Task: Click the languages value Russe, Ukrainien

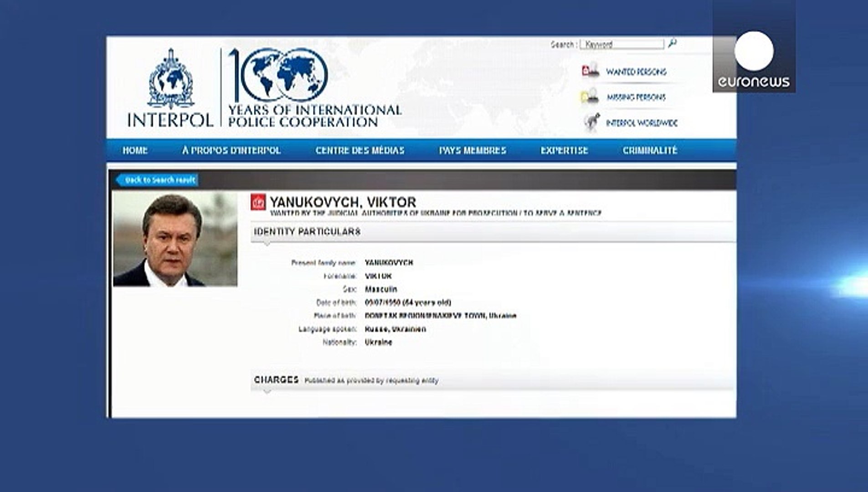Action: (x=395, y=329)
